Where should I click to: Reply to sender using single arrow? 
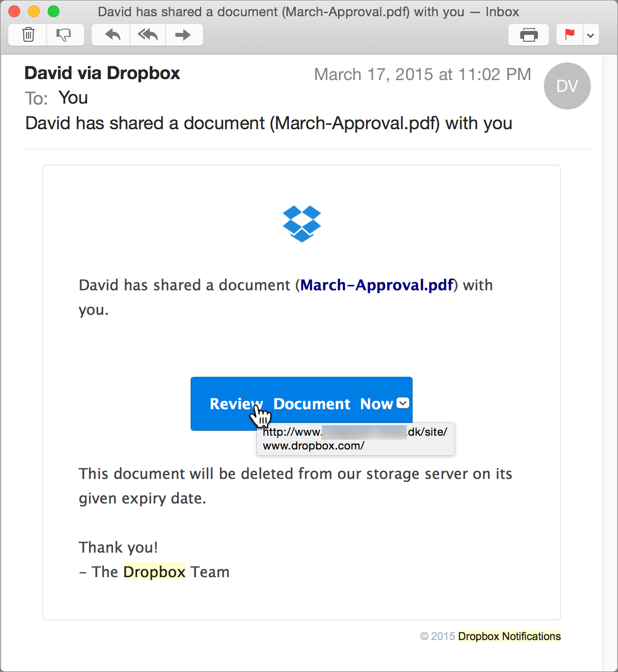[x=112, y=35]
